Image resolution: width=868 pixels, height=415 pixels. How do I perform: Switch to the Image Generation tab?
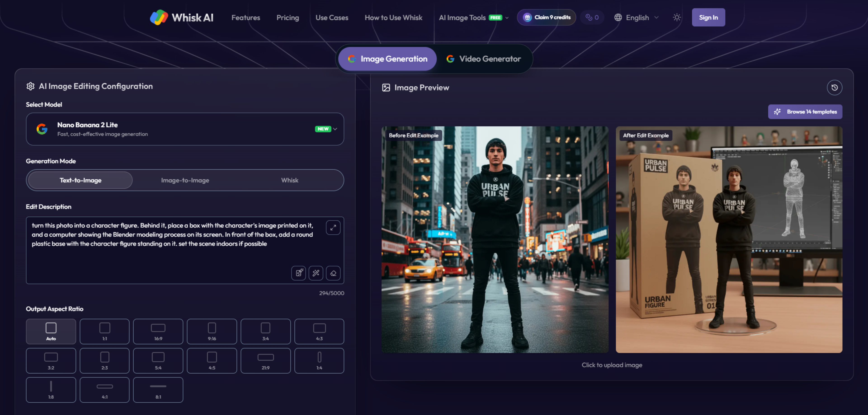point(387,59)
